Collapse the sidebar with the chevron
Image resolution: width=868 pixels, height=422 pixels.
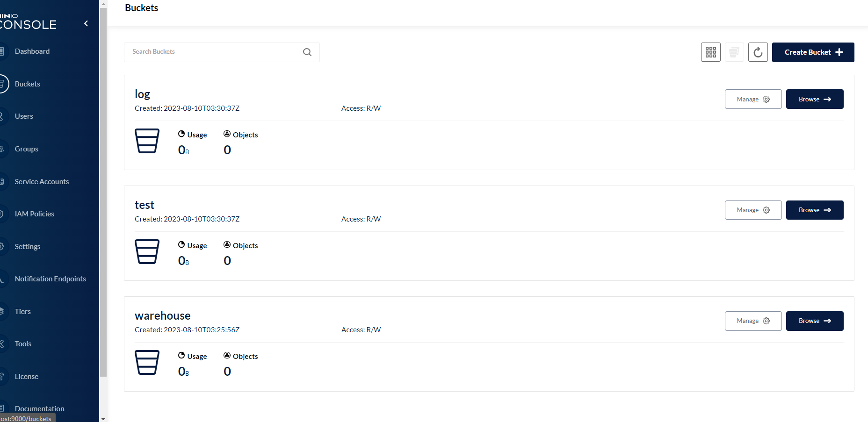click(x=86, y=23)
